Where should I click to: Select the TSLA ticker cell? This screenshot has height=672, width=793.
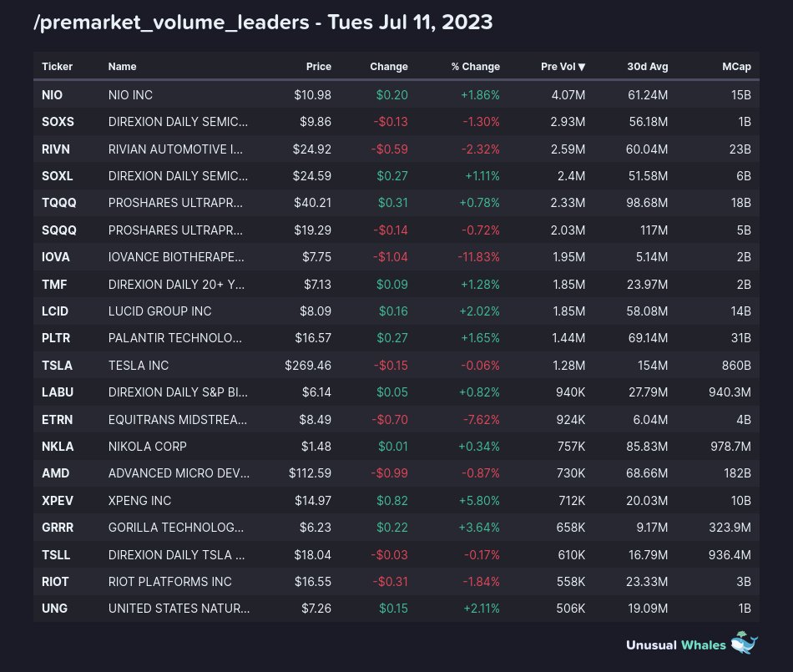[x=57, y=365]
